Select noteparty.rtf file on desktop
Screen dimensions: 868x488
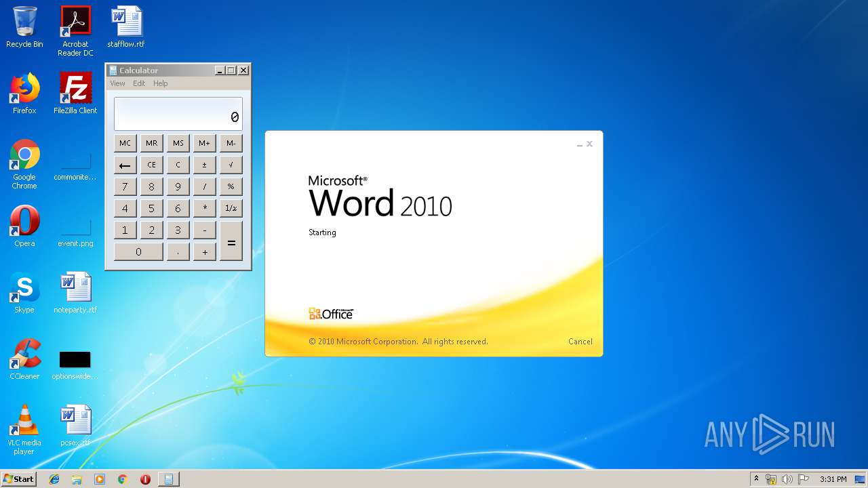75,293
